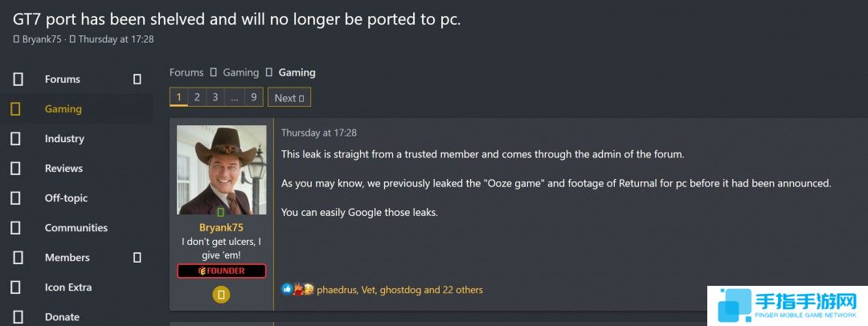This screenshot has width=868, height=326.
Task: View the list of users who reacted
Action: [x=399, y=289]
